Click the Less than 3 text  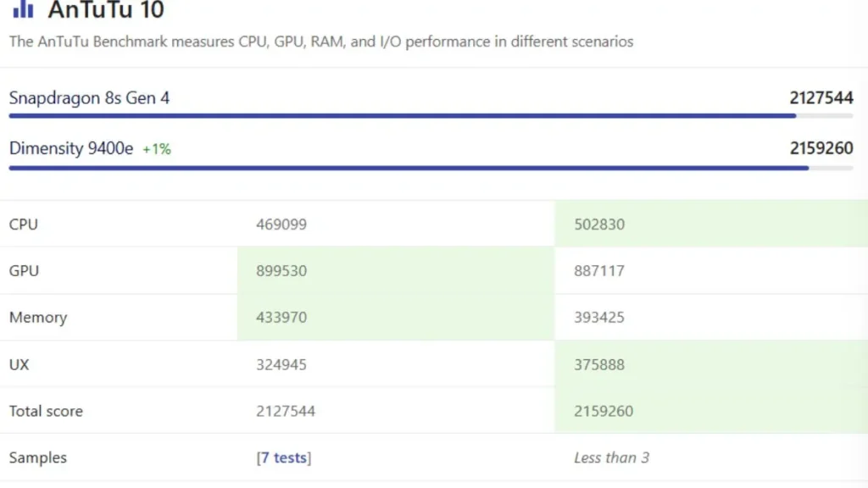pos(612,457)
